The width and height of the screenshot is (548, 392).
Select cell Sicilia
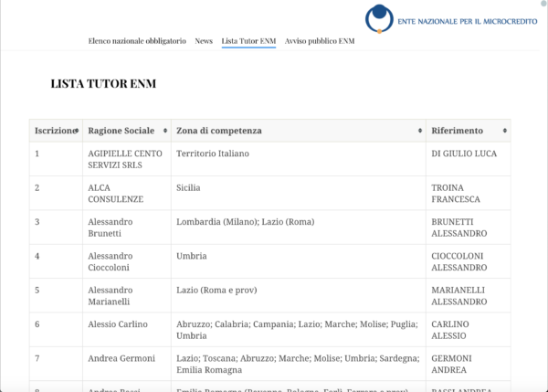[299, 194]
